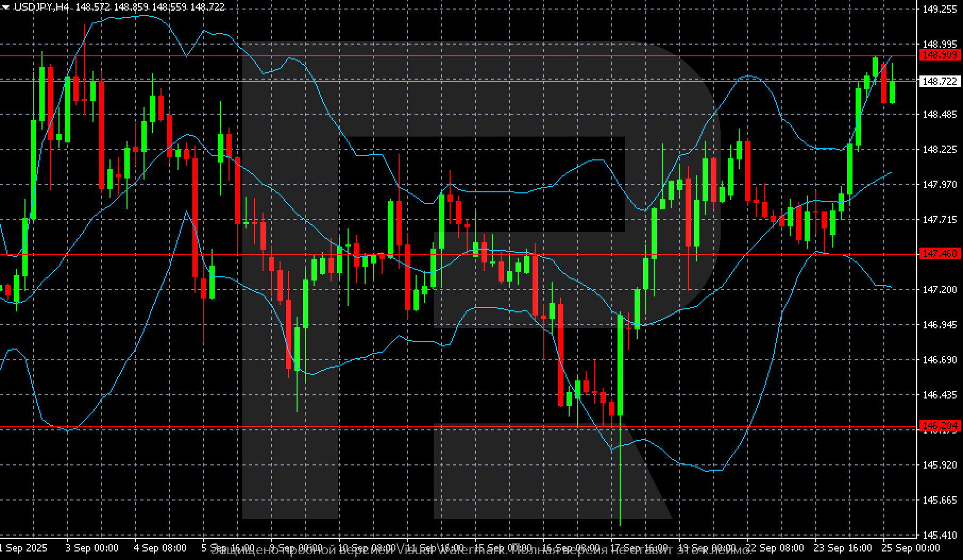Click the triangle arrow beside USDJPY,H4 title
Image resolution: width=963 pixels, height=560 pixels.
coord(6,7)
